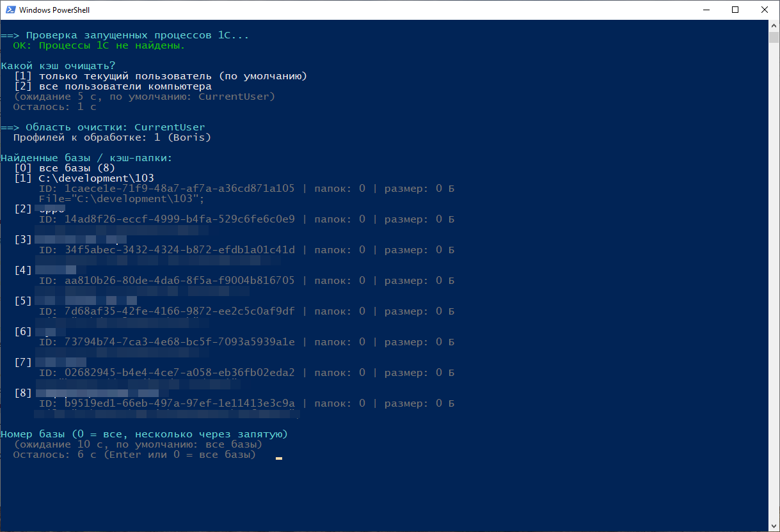
Task: Click '(ожидание 5 с, по умолчанию: CurrentUser)'
Action: point(145,97)
